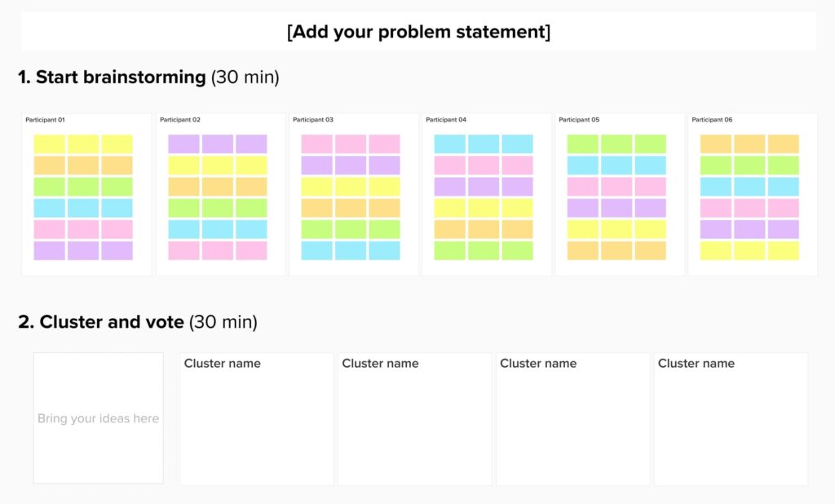This screenshot has height=504, width=835.
Task: Select Participant 03's bottom-middle blue sticky note
Action: click(x=351, y=250)
